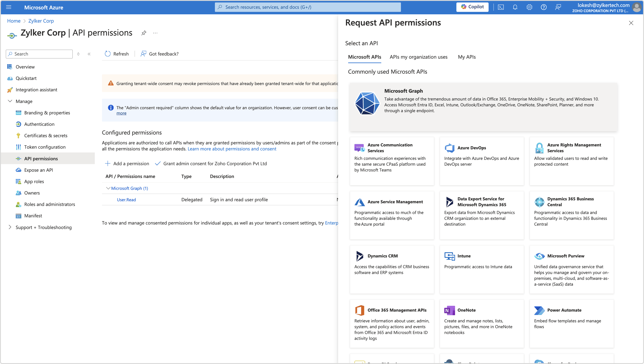Open Certificates & secrets in sidebar
The height and width of the screenshot is (364, 644).
(x=45, y=135)
